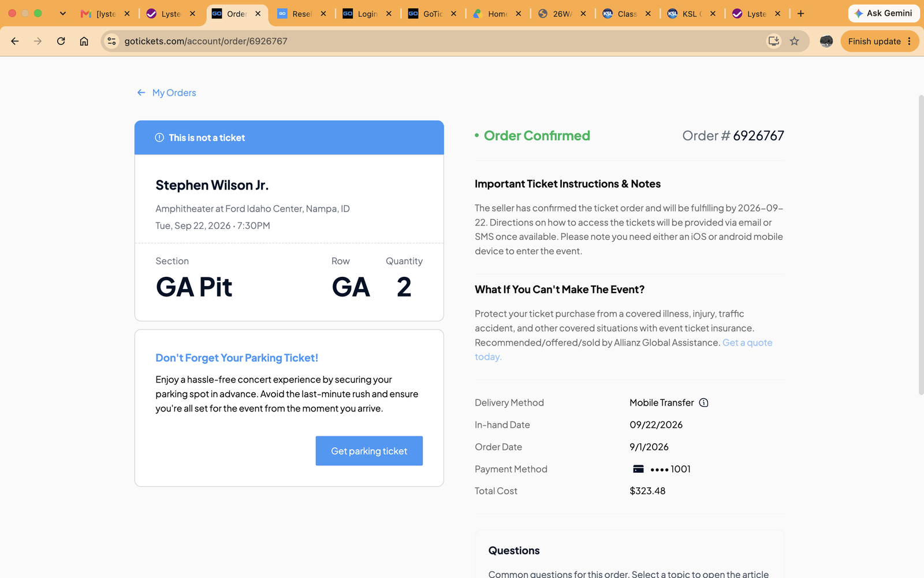Expand the tab search dropdown arrow
924x578 pixels.
(x=62, y=13)
